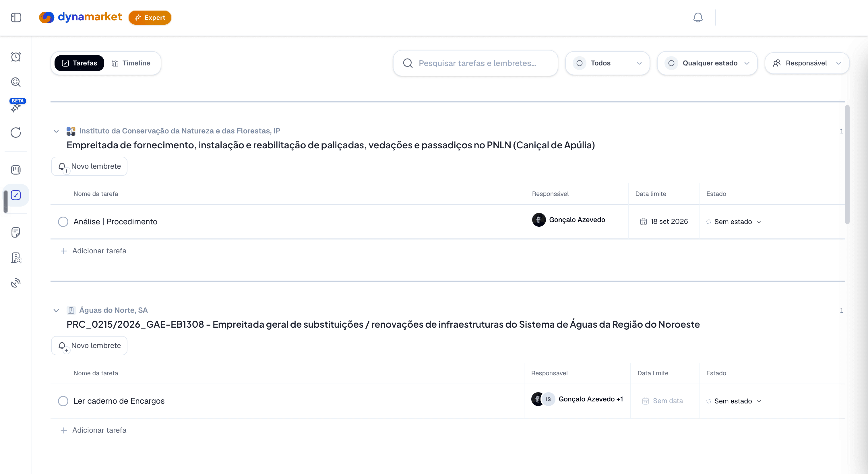Click the Gonçalo Azevedo +1 assignee cell

pyautogui.click(x=577, y=399)
